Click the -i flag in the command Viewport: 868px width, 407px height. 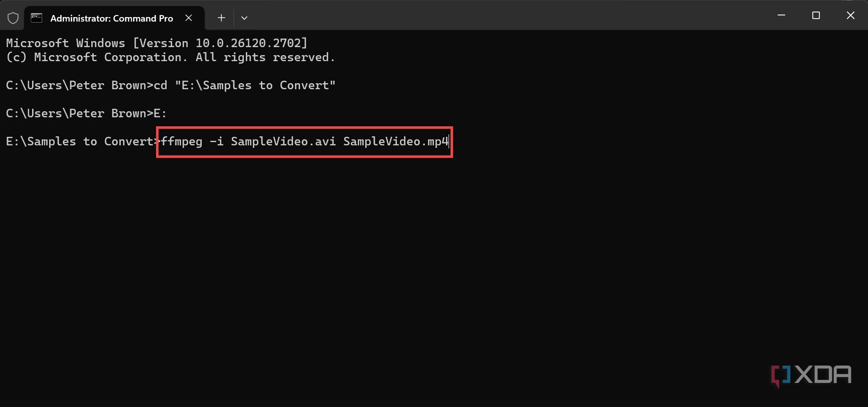(x=217, y=142)
